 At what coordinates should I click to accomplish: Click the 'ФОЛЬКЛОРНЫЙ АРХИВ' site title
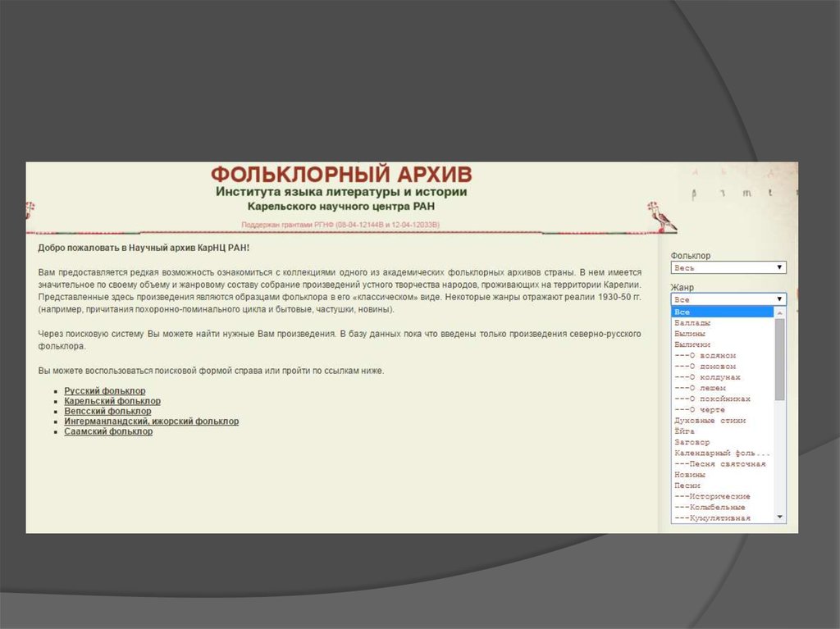[341, 175]
